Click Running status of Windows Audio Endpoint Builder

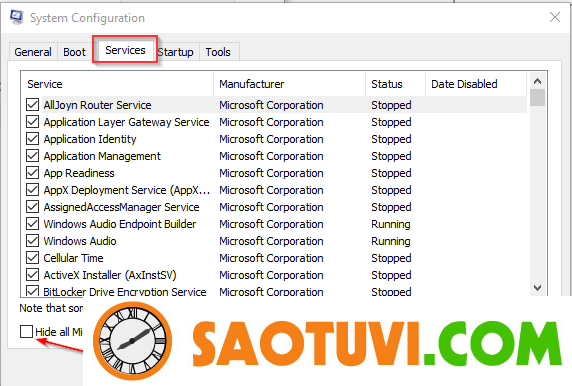[391, 224]
